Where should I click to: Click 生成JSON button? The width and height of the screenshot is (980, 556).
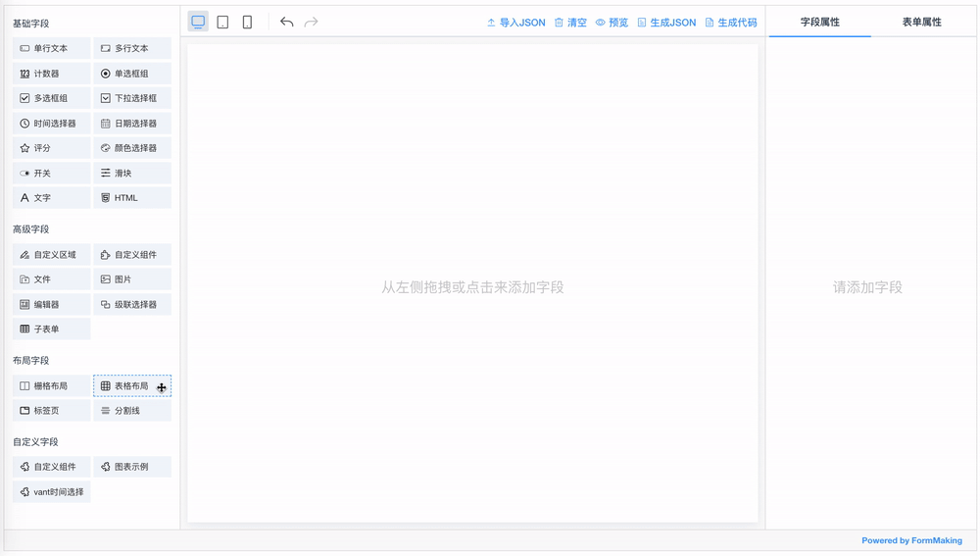(x=666, y=23)
